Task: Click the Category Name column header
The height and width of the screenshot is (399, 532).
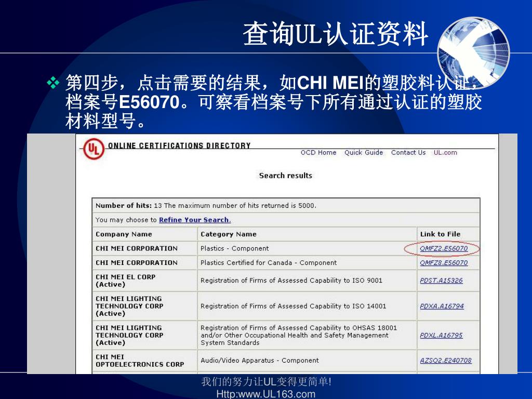Action: click(307, 234)
